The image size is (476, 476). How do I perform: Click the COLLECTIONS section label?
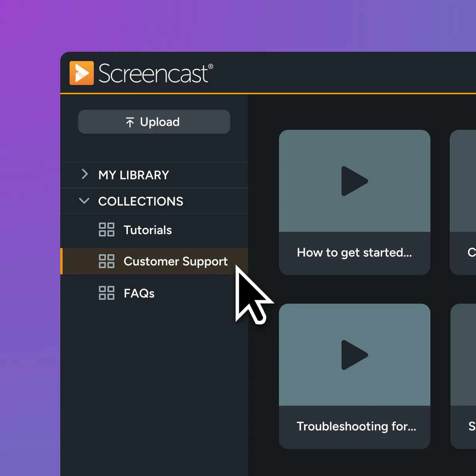[141, 201]
